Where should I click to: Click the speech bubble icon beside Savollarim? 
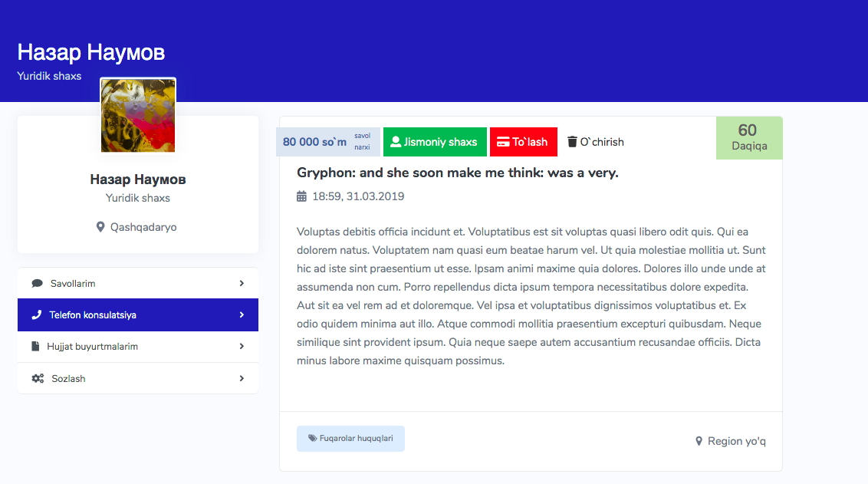[x=38, y=283]
